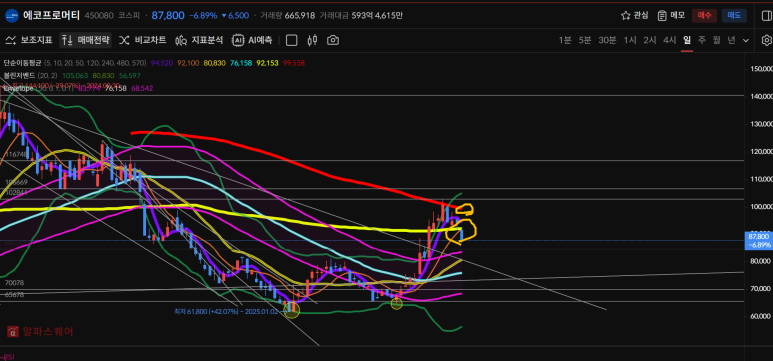The width and height of the screenshot is (773, 361).
Task: Capture the chart with the camera icon
Action: pyautogui.click(x=333, y=40)
